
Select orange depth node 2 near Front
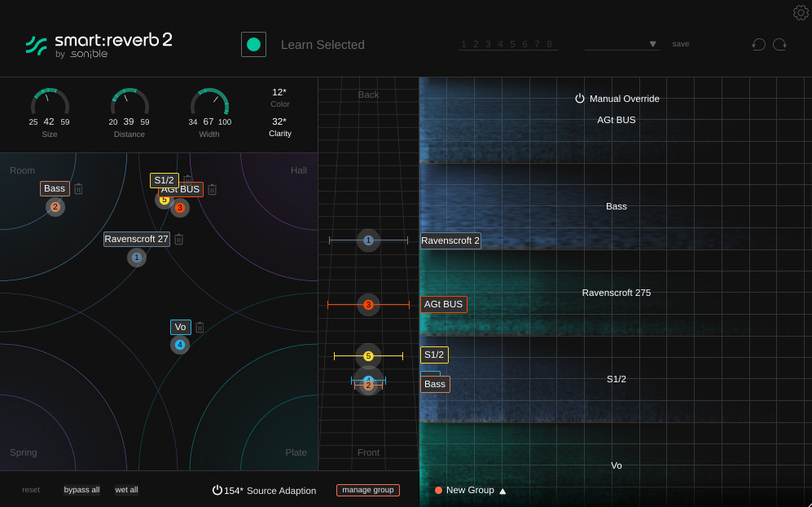pos(368,386)
